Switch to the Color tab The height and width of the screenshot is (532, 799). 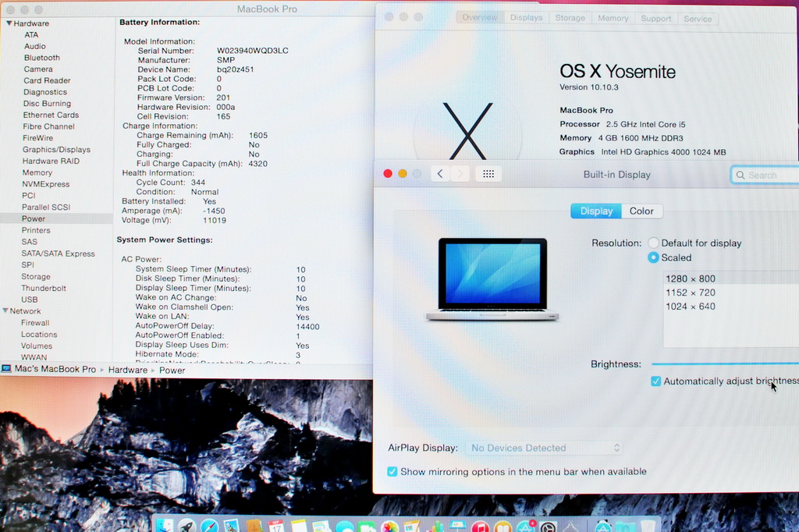pyautogui.click(x=641, y=211)
